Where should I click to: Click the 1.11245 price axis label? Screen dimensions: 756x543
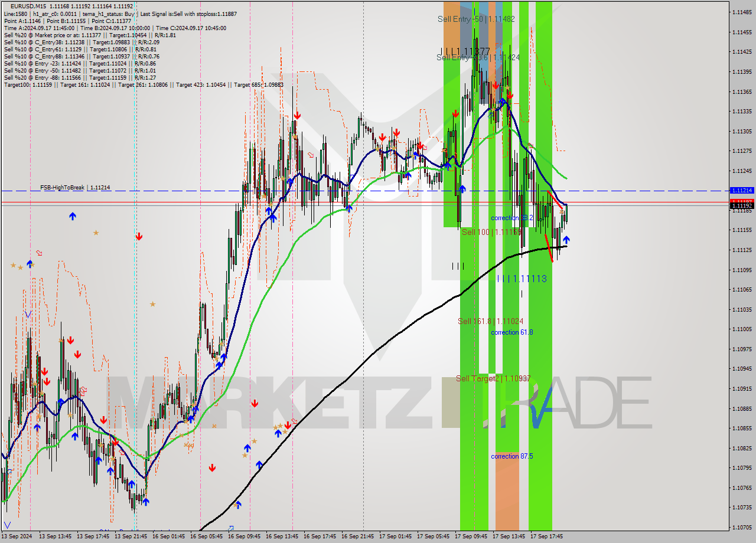click(742, 171)
